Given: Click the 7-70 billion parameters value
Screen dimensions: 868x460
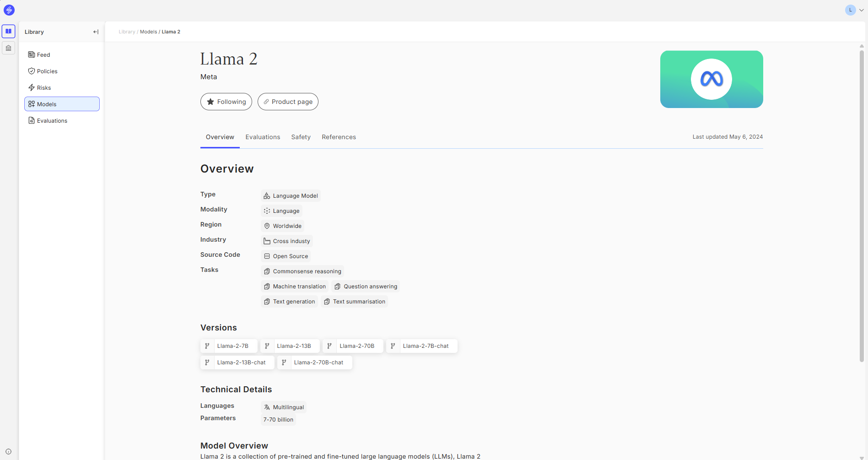Looking at the screenshot, I should (x=278, y=420).
